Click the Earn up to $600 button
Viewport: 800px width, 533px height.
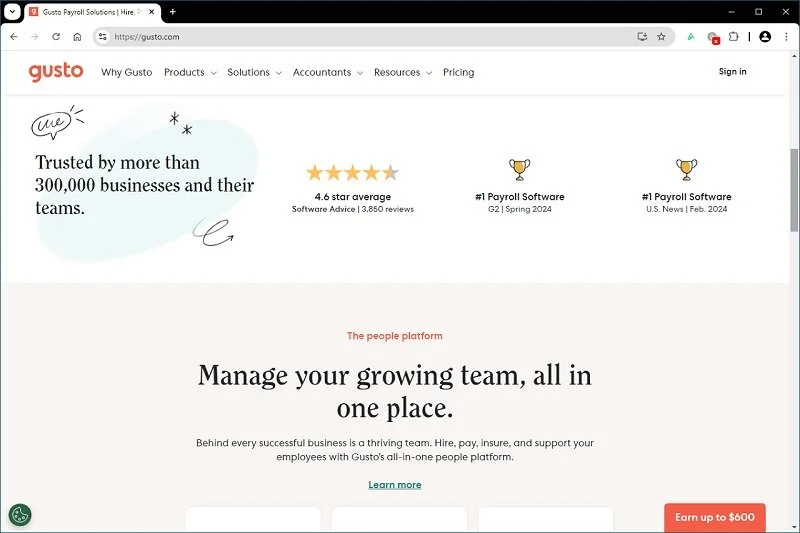coord(715,517)
